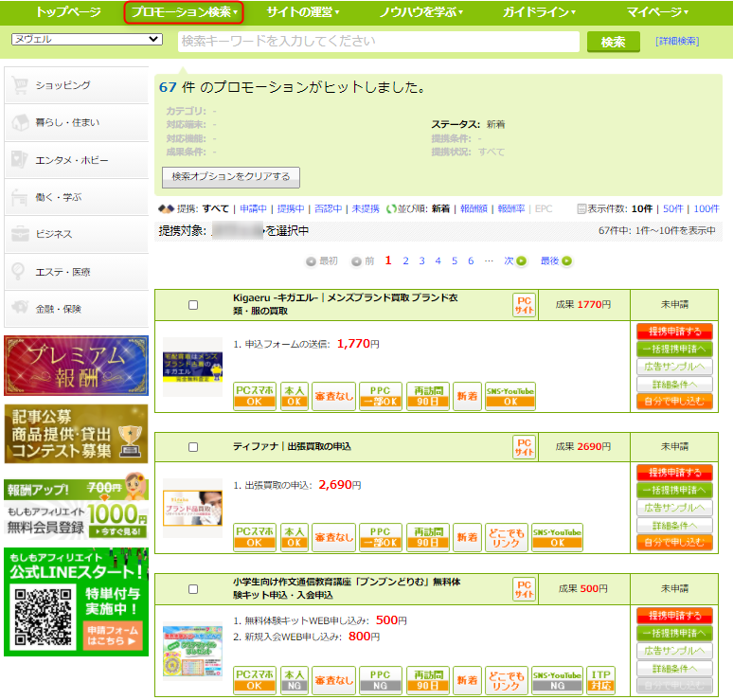Sort results by 報酬率
This screenshot has height=700, width=733.
511,209
